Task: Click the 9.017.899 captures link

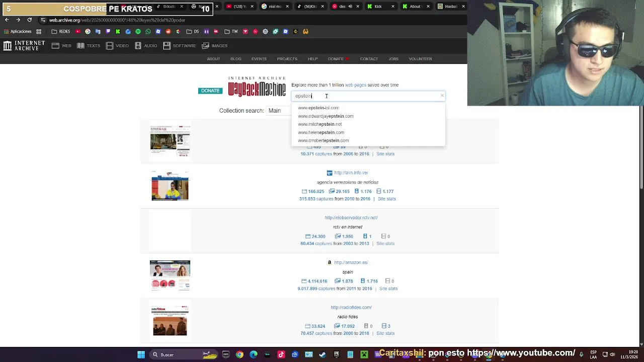Action: (316, 289)
